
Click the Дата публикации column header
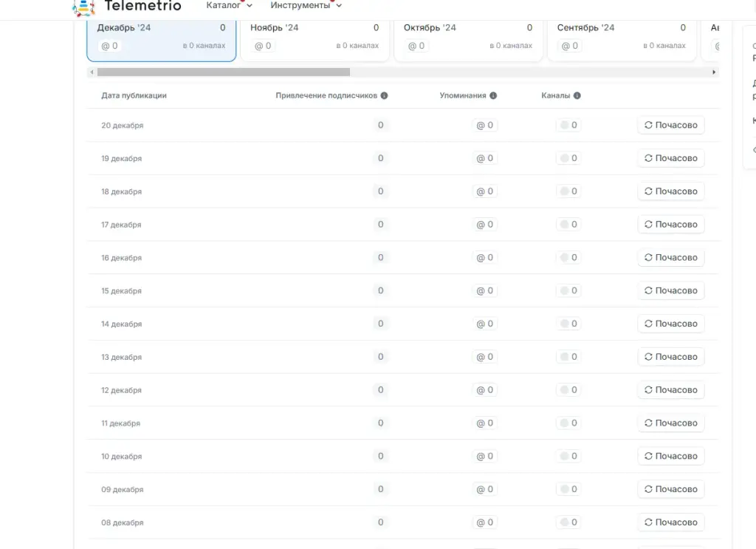point(134,95)
